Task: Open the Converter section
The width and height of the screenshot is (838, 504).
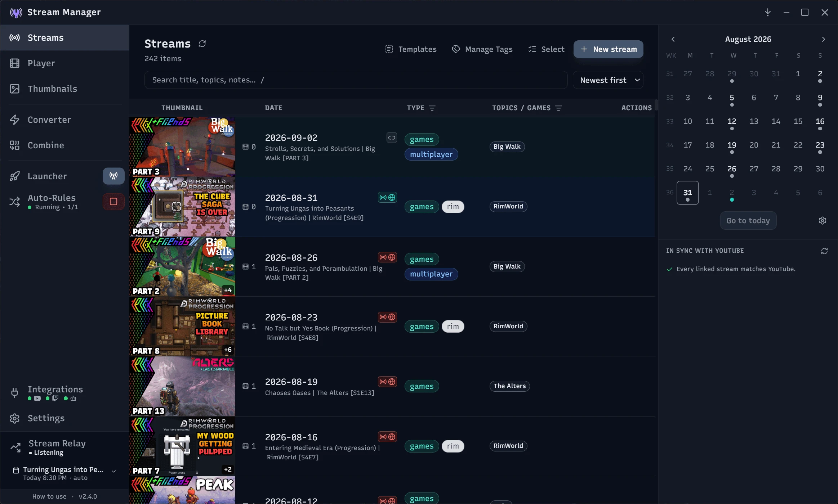Action: point(65,120)
